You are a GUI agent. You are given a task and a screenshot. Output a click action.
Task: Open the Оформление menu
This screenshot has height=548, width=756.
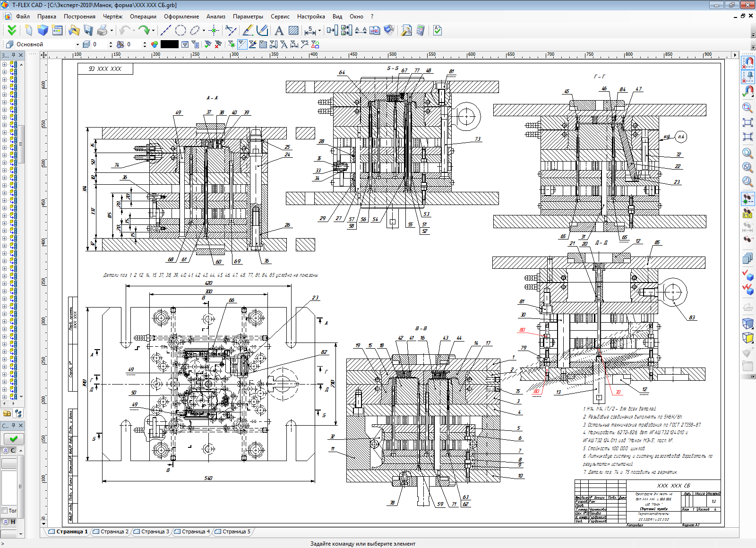tap(181, 16)
